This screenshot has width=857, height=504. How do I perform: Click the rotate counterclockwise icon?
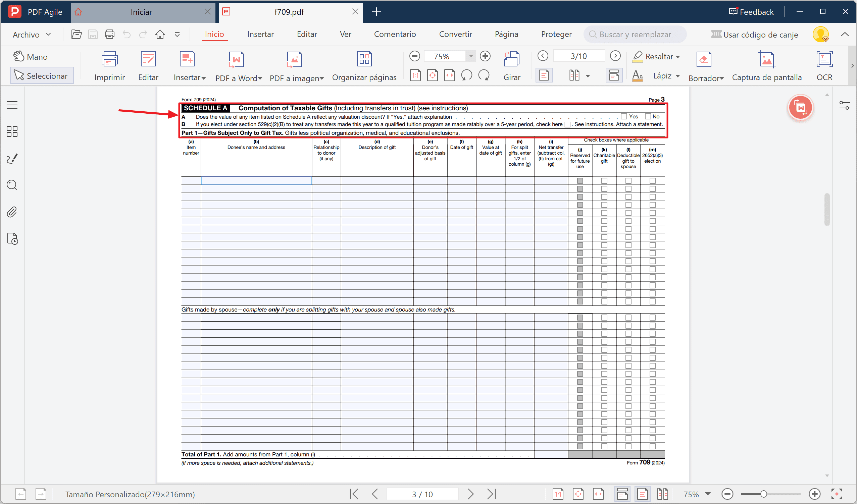pos(466,75)
